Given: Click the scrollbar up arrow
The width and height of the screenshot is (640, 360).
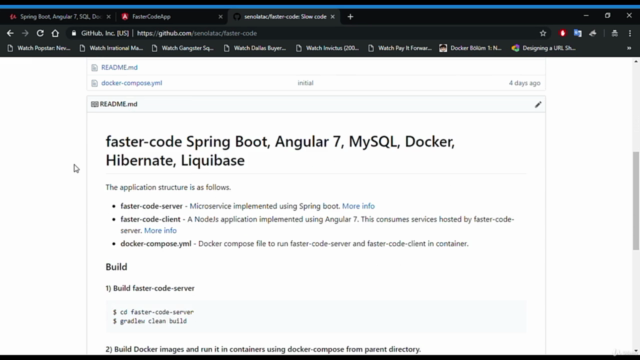Looking at the screenshot, I should coord(636,61).
